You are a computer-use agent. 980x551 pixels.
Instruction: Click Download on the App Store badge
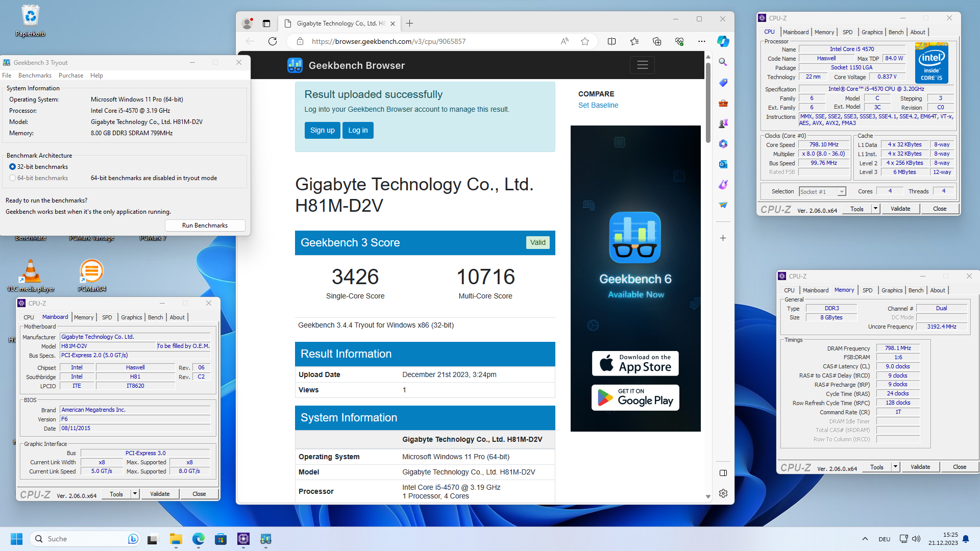[635, 363]
